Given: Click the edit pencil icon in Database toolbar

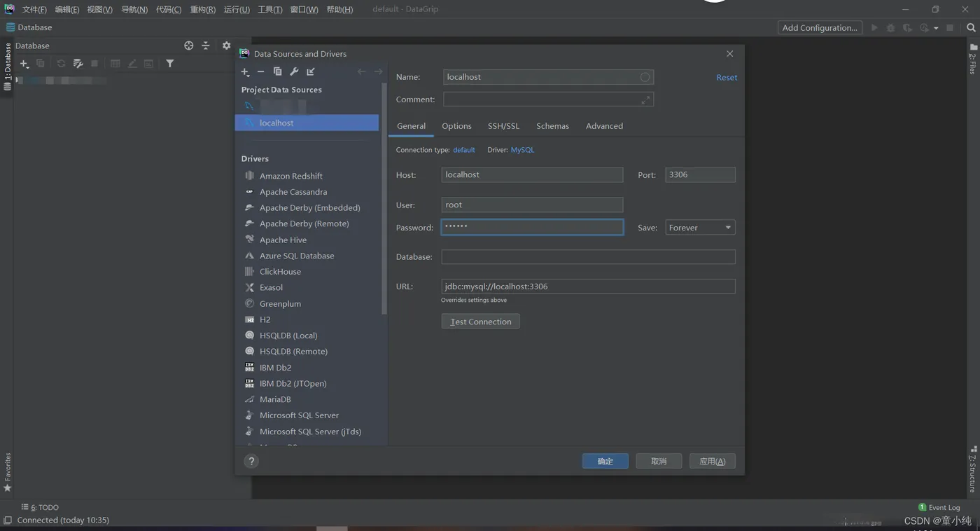Looking at the screenshot, I should pyautogui.click(x=132, y=64).
